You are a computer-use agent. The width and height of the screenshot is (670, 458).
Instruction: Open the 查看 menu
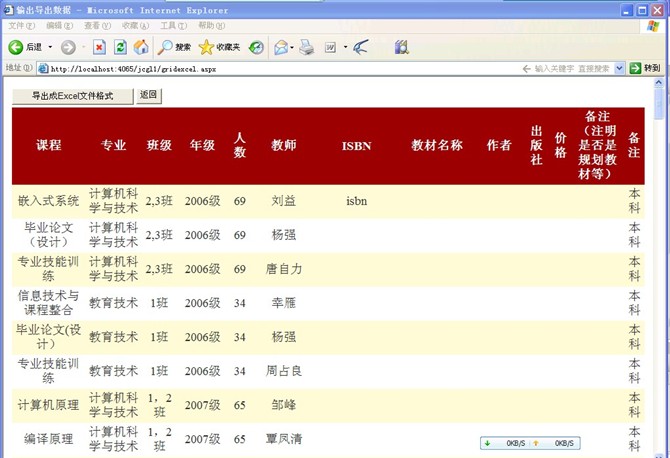click(x=97, y=26)
